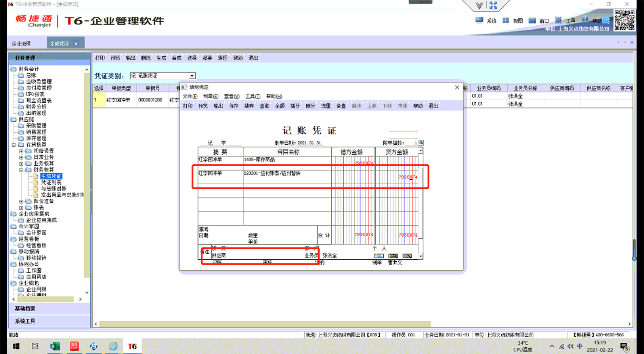
Task: Click the last small icon in voucher footer
Action: 407,255
